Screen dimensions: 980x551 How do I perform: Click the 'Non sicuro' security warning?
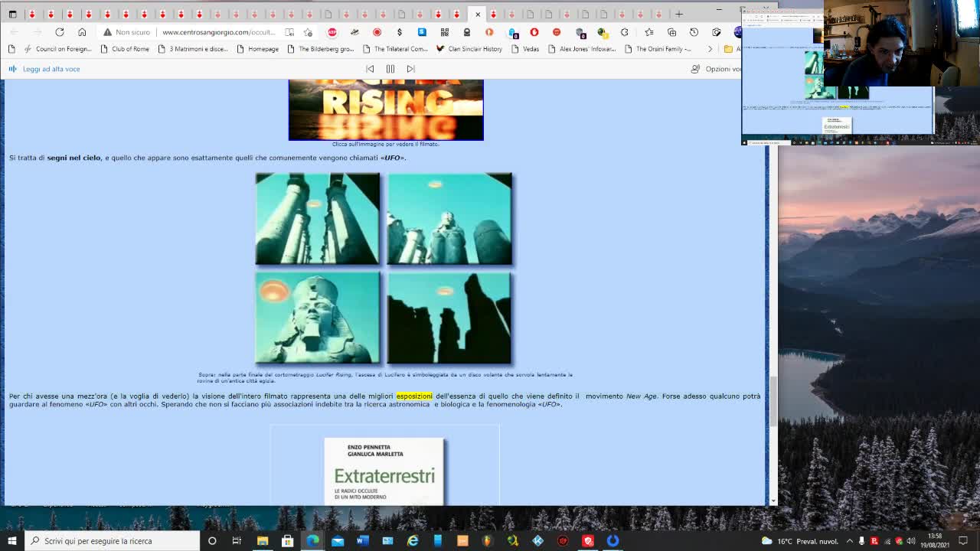(x=127, y=32)
